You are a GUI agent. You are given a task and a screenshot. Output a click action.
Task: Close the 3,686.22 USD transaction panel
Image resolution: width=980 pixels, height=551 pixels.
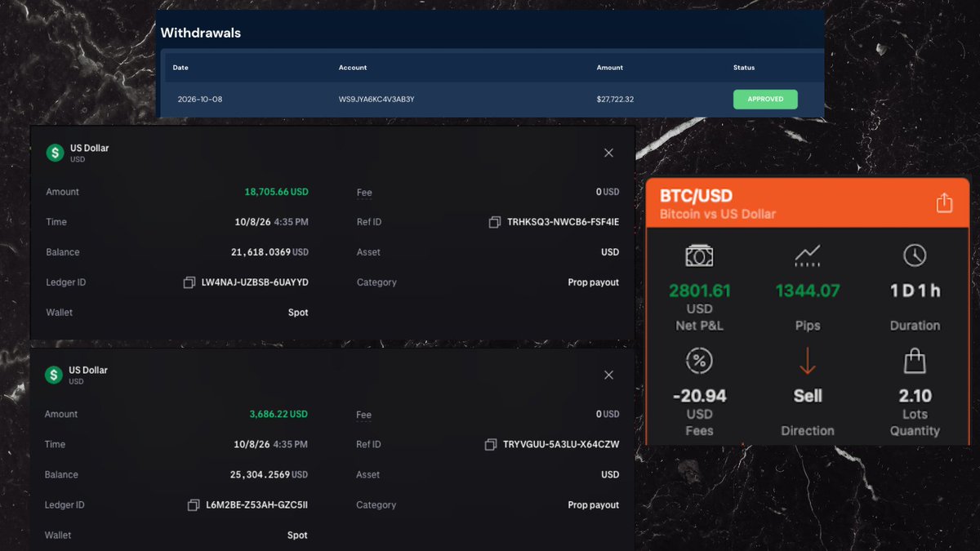coord(608,375)
